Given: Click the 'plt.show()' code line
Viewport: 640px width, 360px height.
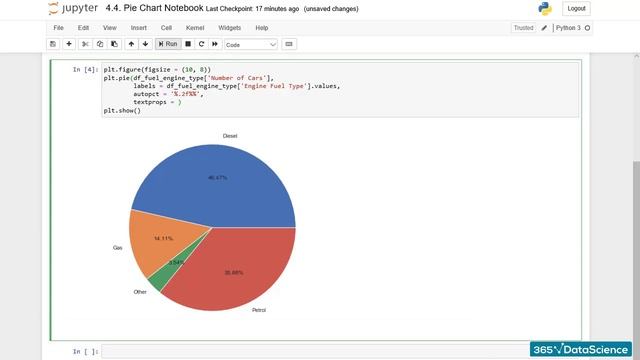Looking at the screenshot, I should [x=122, y=111].
